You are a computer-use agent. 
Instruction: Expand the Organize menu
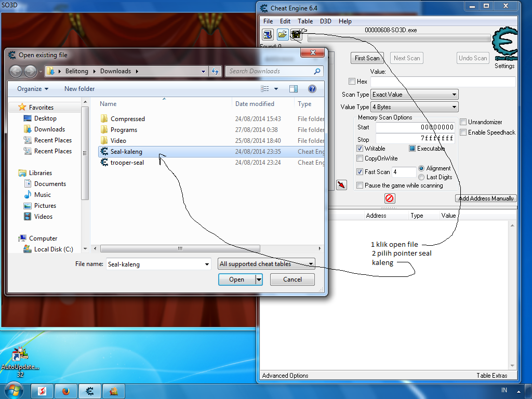(33, 89)
